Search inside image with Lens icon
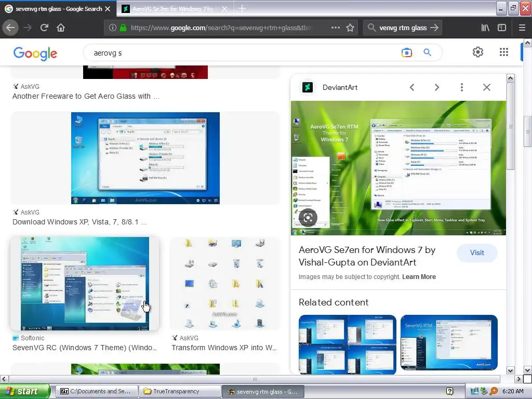 point(308,218)
